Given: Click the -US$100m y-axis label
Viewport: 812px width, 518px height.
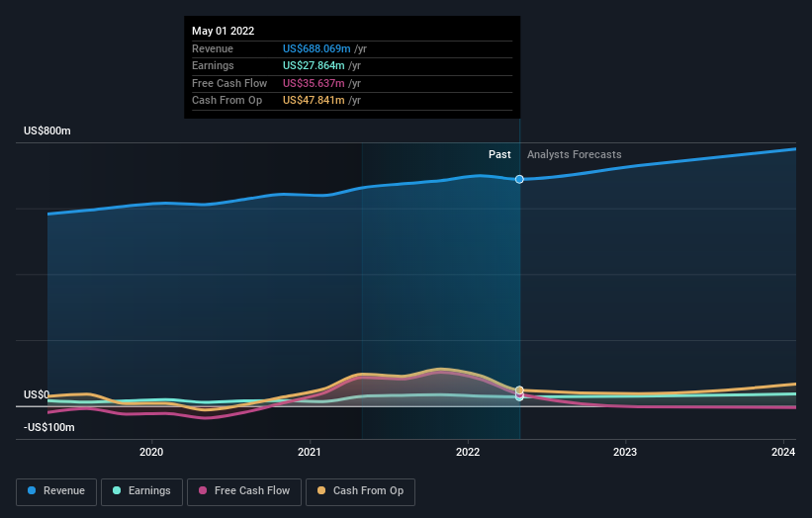Looking at the screenshot, I should click(49, 427).
